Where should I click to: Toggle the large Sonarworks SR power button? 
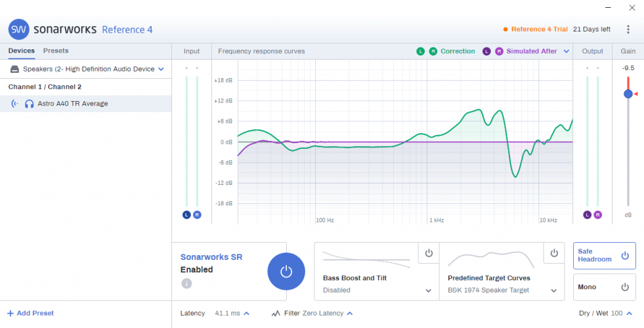point(286,272)
